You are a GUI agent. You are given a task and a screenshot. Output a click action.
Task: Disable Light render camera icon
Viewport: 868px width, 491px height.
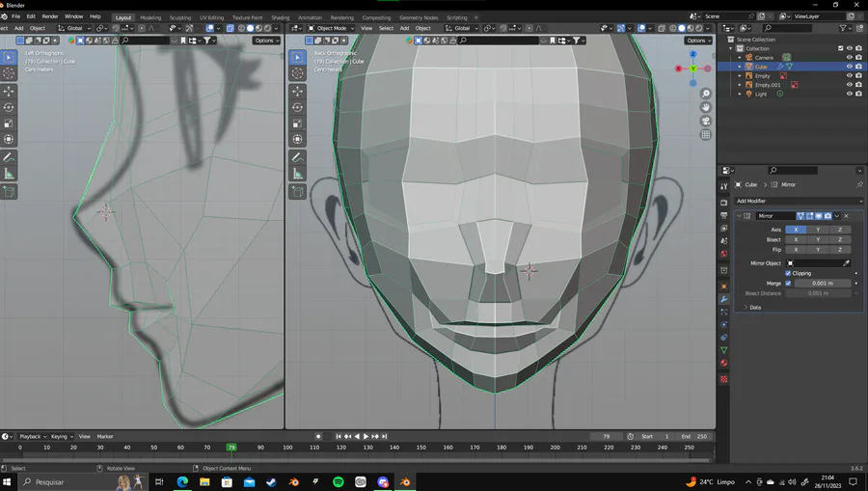858,95
